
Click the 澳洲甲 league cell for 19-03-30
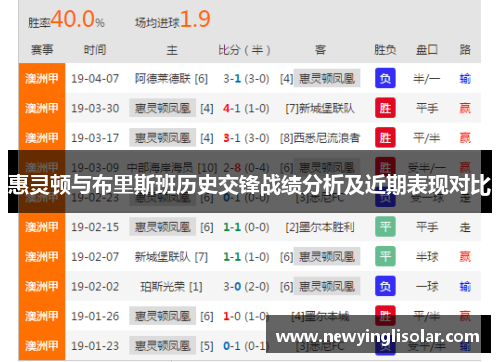[x=42, y=108]
